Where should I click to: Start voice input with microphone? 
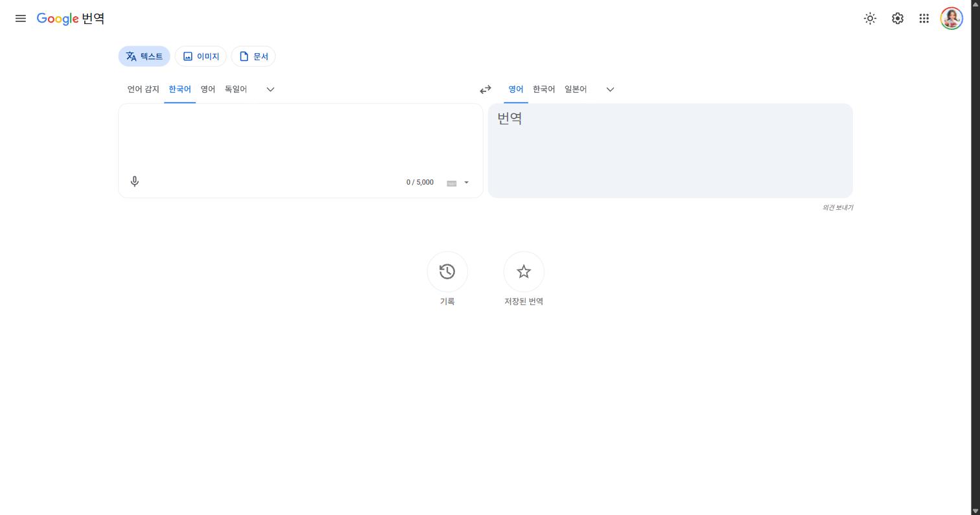click(x=135, y=182)
